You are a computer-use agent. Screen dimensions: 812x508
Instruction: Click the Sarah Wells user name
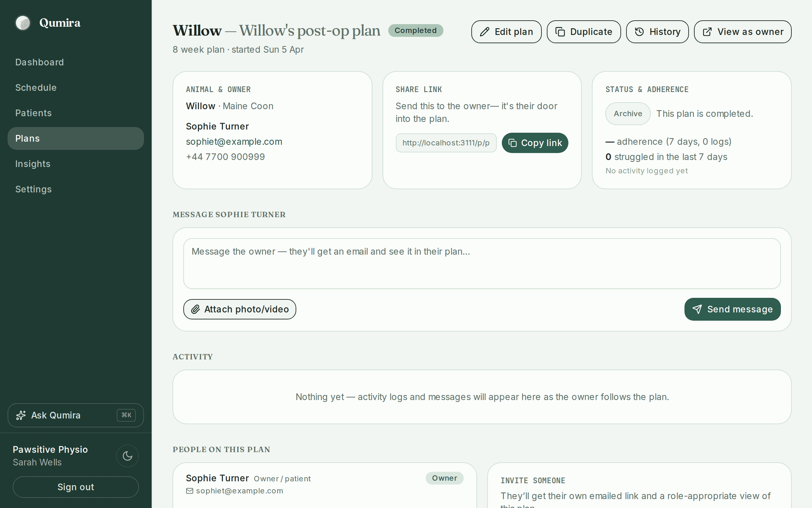(37, 462)
